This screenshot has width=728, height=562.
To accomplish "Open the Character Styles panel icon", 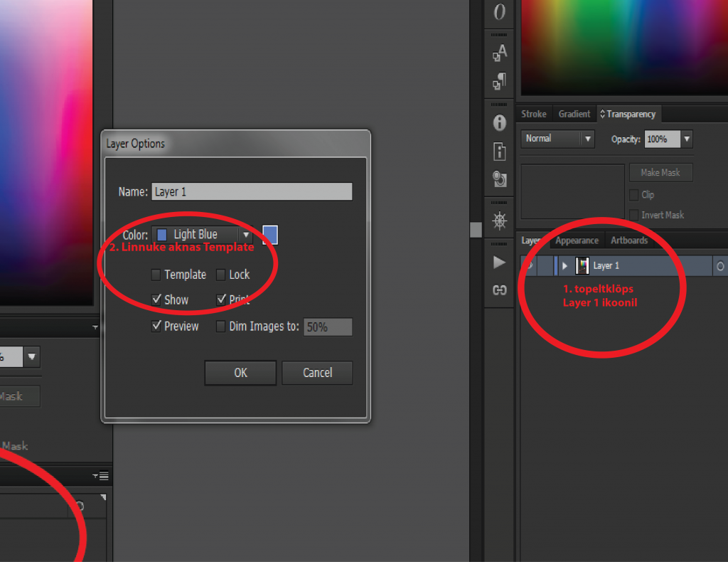I will click(499, 53).
